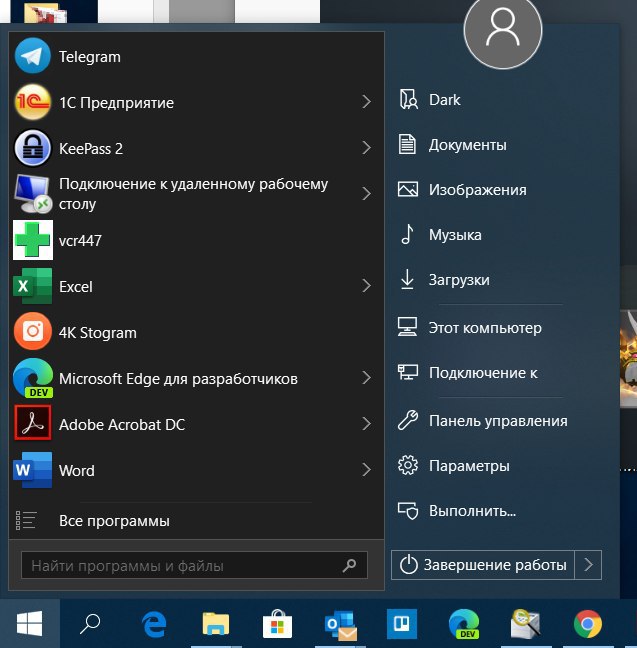The width and height of the screenshot is (637, 648).
Task: Expand Excel recent files arrow
Action: click(366, 286)
